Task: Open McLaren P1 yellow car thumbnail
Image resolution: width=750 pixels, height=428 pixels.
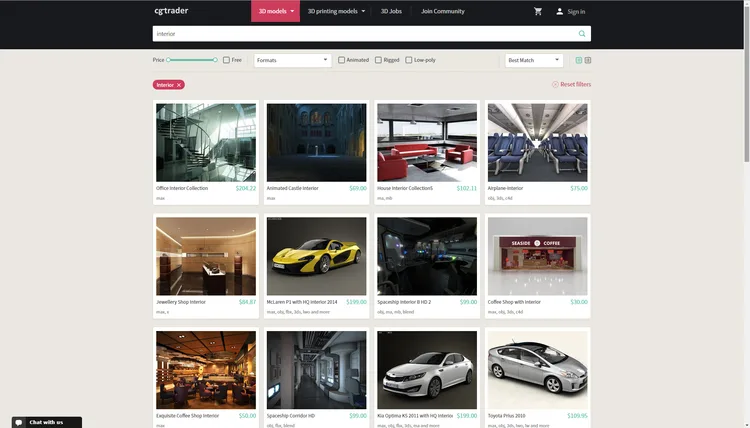Action: pyautogui.click(x=316, y=256)
